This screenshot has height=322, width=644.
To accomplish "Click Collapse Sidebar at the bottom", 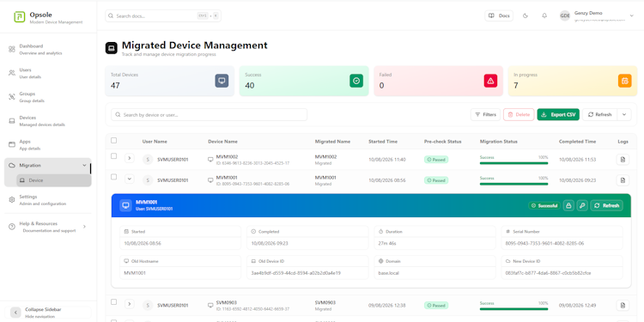I will pos(48,313).
